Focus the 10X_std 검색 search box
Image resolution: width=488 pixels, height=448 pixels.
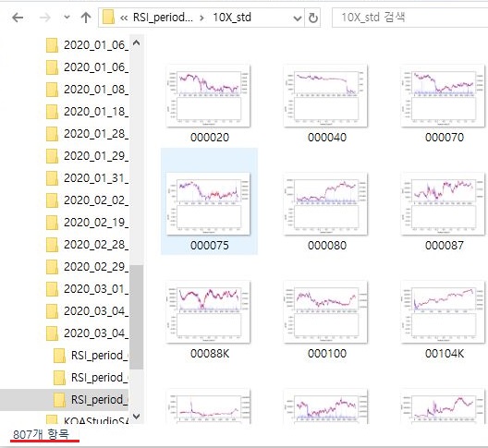pyautogui.click(x=410, y=18)
